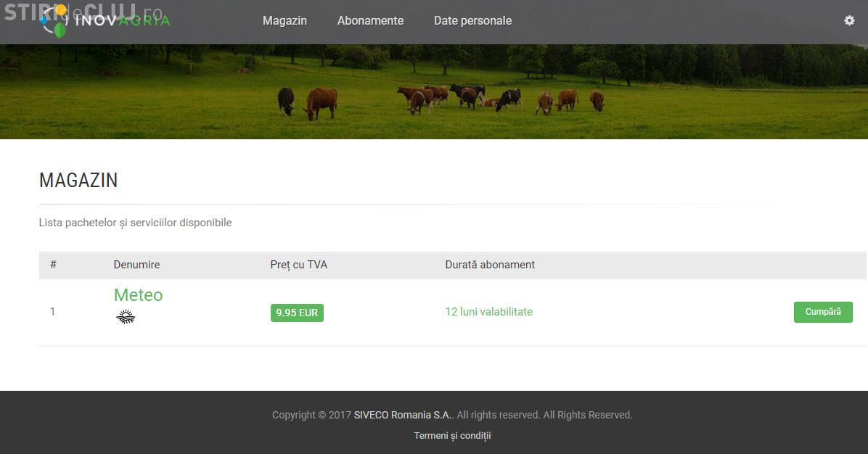The image size is (868, 454).
Task: Select row number 1 in the table
Action: click(52, 312)
